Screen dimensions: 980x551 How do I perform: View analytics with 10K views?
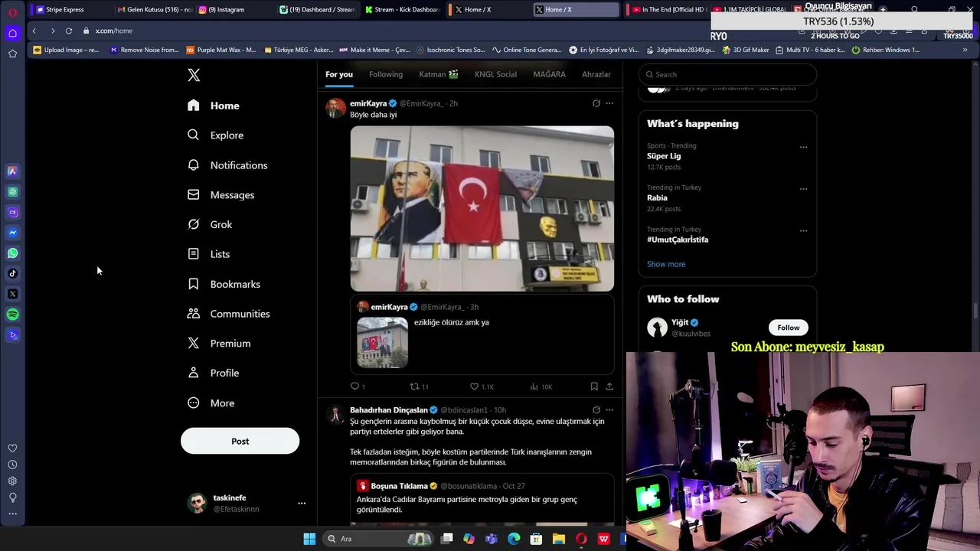[x=541, y=386]
